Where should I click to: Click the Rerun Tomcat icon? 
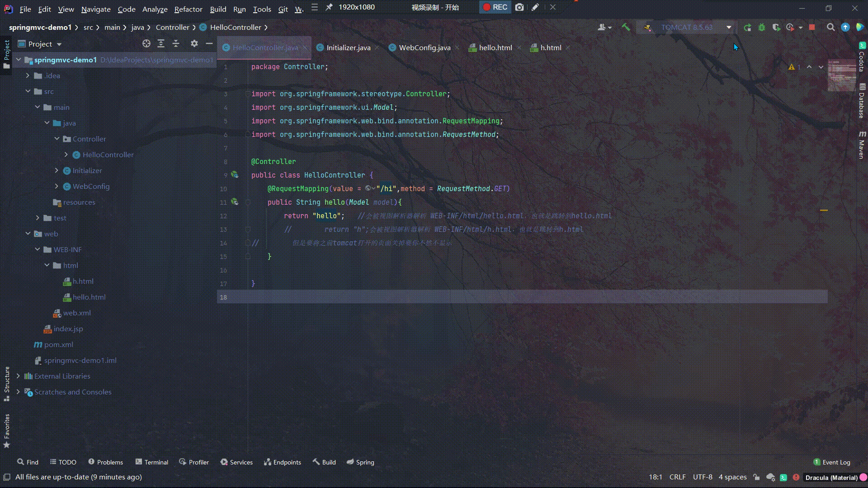tap(747, 28)
